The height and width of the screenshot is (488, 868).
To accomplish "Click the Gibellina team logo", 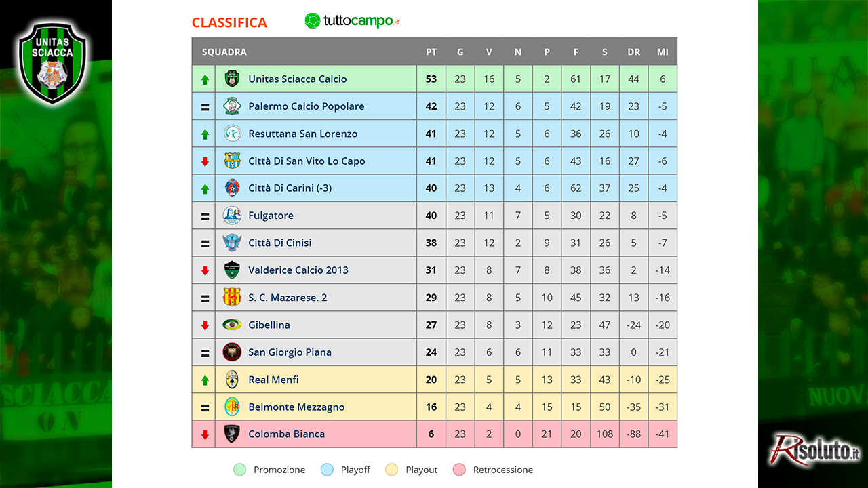I will [x=232, y=325].
